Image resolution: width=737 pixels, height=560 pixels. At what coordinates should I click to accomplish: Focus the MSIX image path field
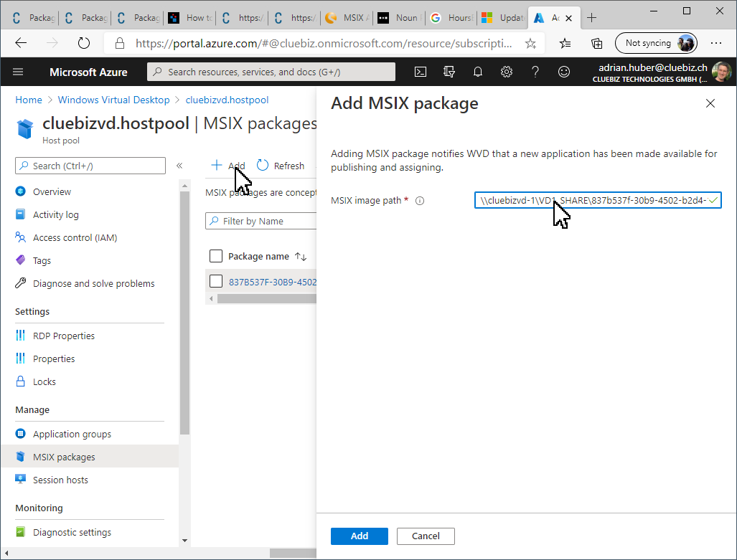597,201
